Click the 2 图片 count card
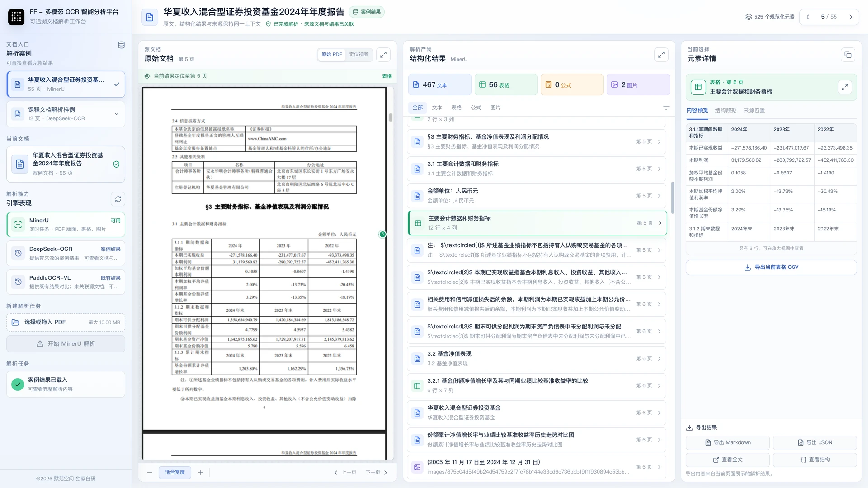 [638, 84]
